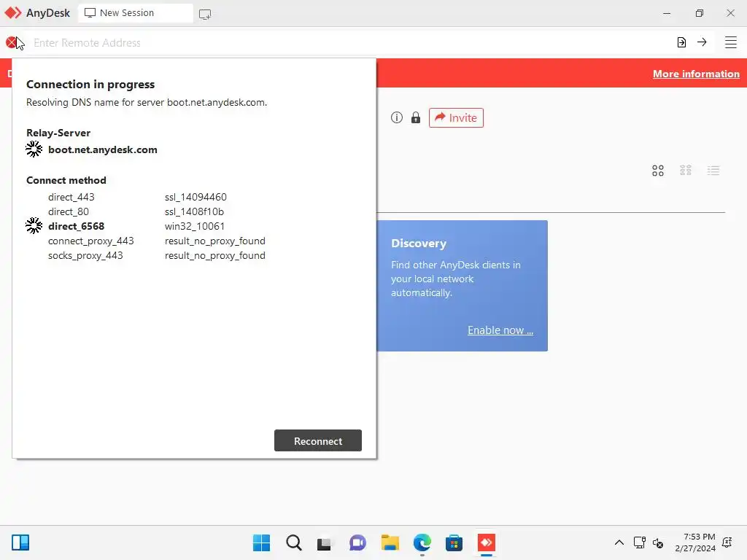Screen dimensions: 747x560
Task: Click the spinner beside direct_6568
Action: coord(34,226)
